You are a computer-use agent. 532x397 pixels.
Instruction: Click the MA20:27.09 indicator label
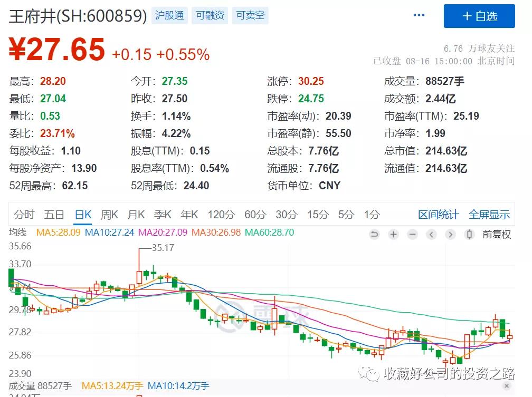pyautogui.click(x=163, y=233)
